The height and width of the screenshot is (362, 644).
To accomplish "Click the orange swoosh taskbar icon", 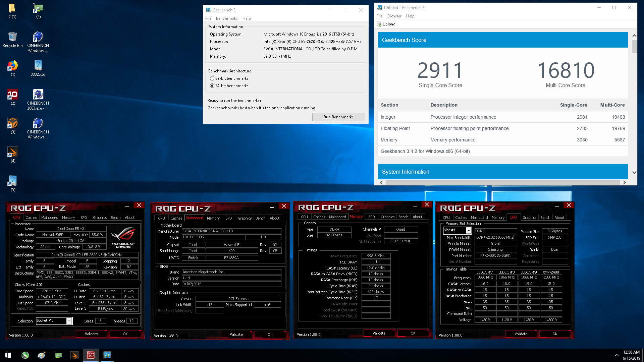I will click(74, 355).
